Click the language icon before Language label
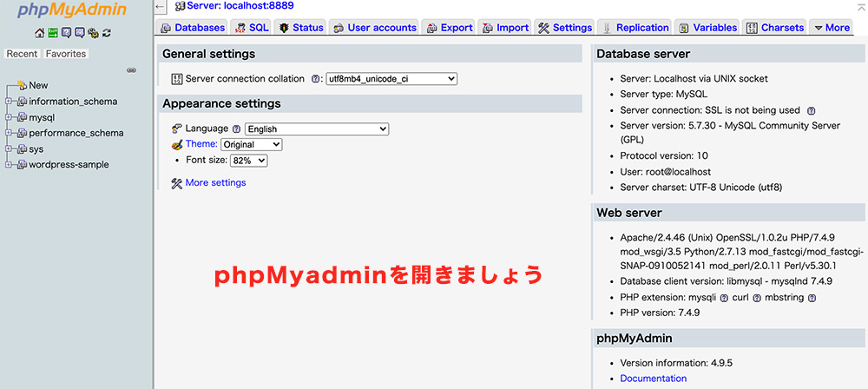 (177, 129)
